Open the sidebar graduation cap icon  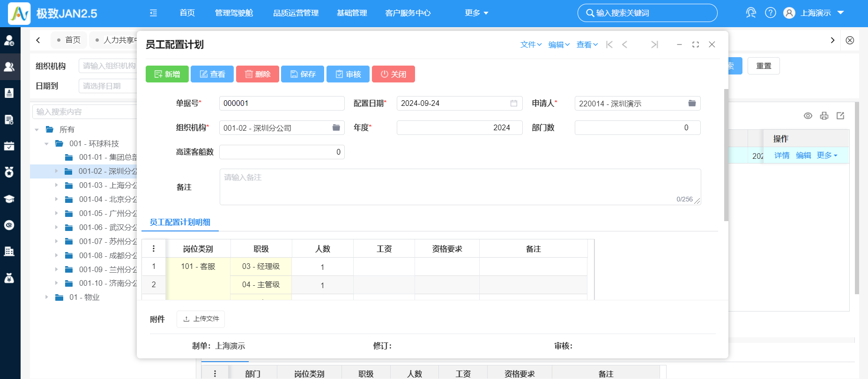(x=9, y=199)
